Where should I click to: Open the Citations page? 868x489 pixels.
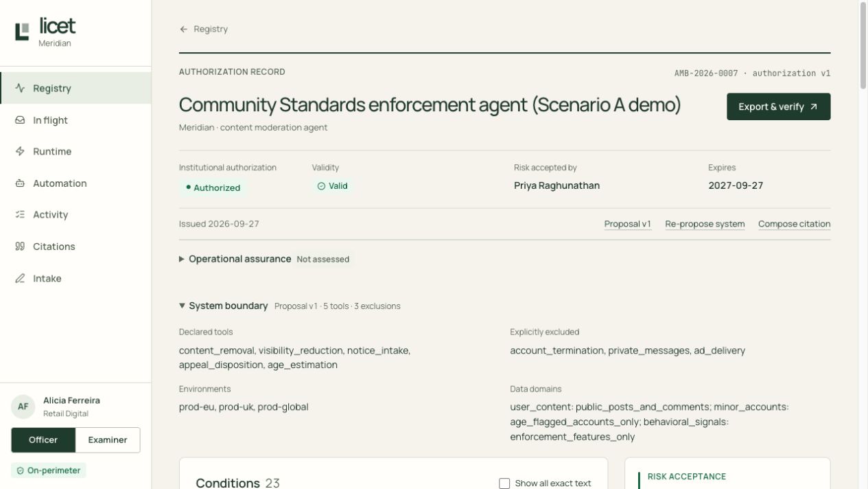(75, 247)
